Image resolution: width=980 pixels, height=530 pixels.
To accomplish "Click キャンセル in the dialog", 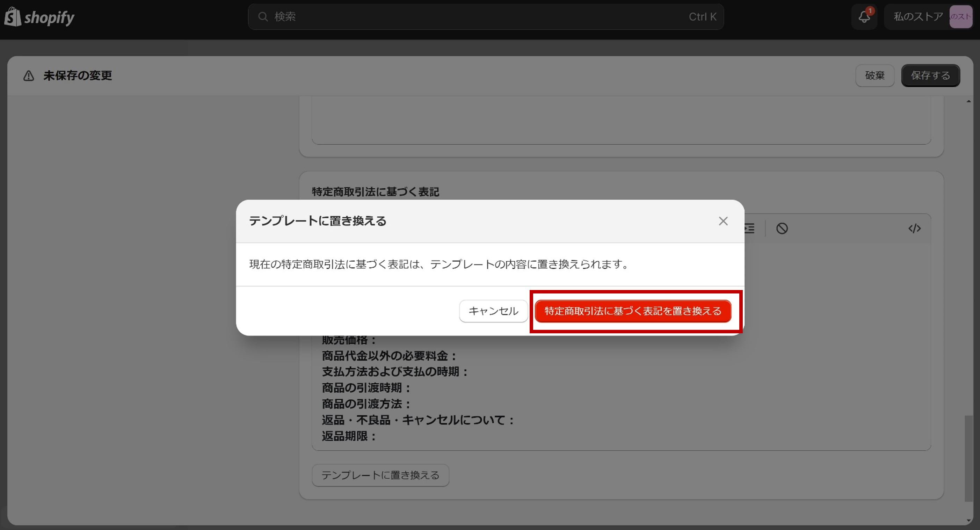I will [493, 311].
